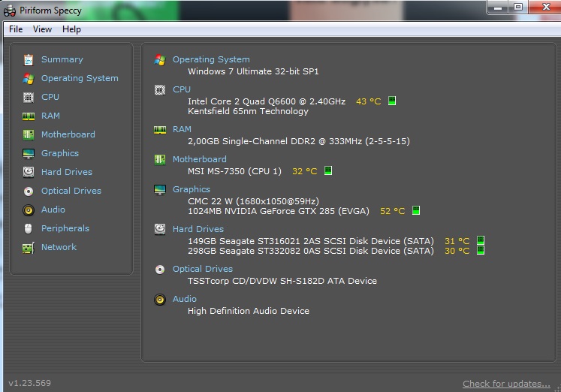Click the Optical Drives disc icon in sidebar
Viewport: 561px width, 392px height.
click(29, 191)
